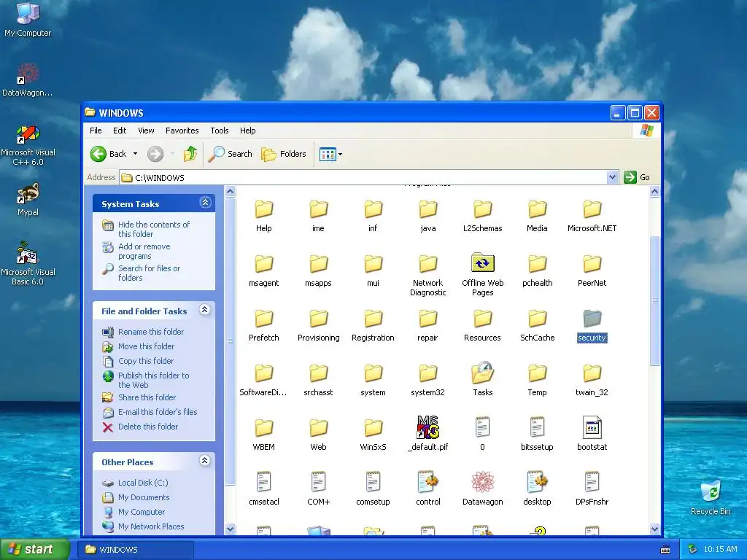Viewport: 747px width, 560px height.
Task: Click the Go button
Action: coord(637,177)
